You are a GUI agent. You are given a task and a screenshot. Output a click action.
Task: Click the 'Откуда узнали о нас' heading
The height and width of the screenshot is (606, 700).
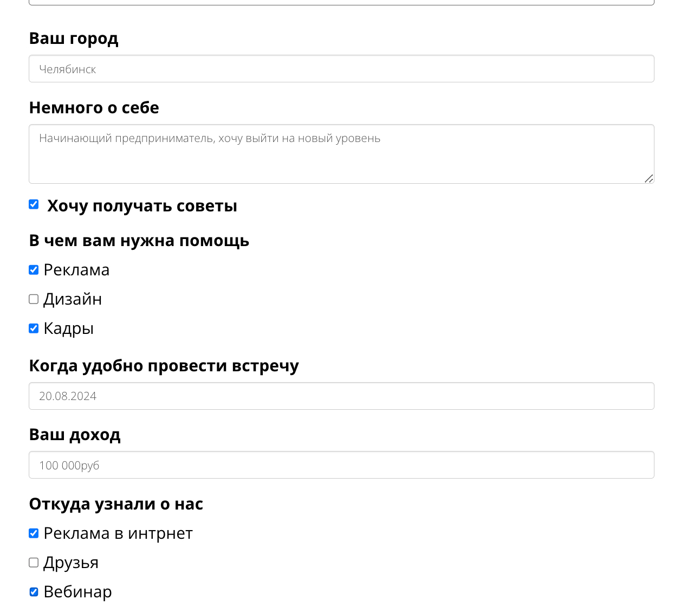click(116, 504)
